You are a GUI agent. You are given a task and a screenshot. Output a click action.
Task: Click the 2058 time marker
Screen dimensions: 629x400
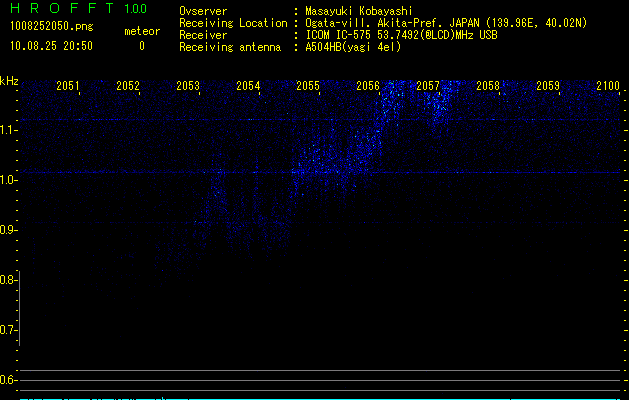click(488, 85)
